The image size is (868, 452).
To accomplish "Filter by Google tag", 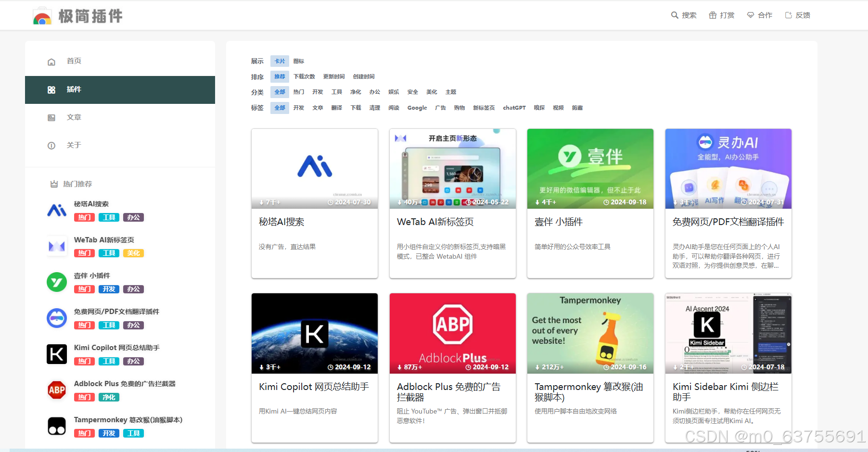I will (417, 108).
